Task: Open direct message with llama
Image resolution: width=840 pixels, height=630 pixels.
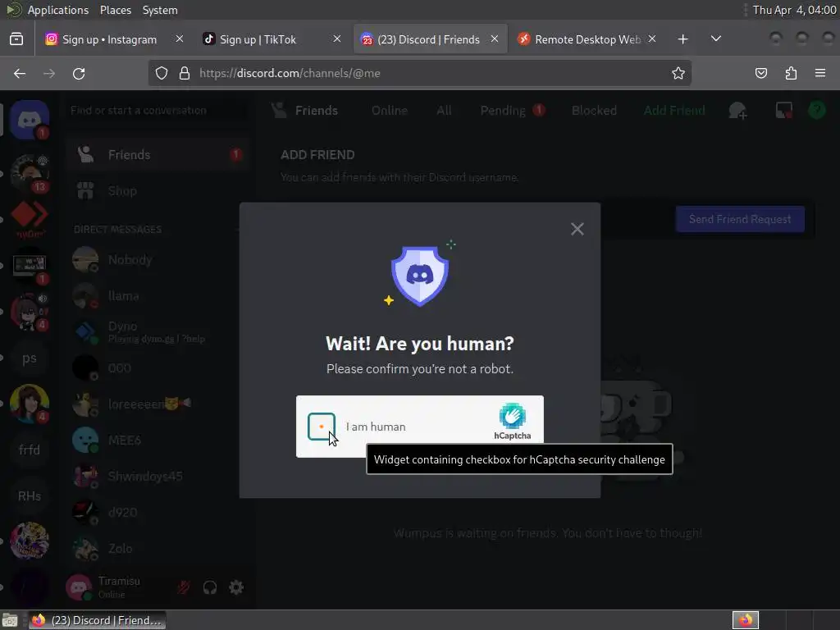Action: [x=158, y=295]
